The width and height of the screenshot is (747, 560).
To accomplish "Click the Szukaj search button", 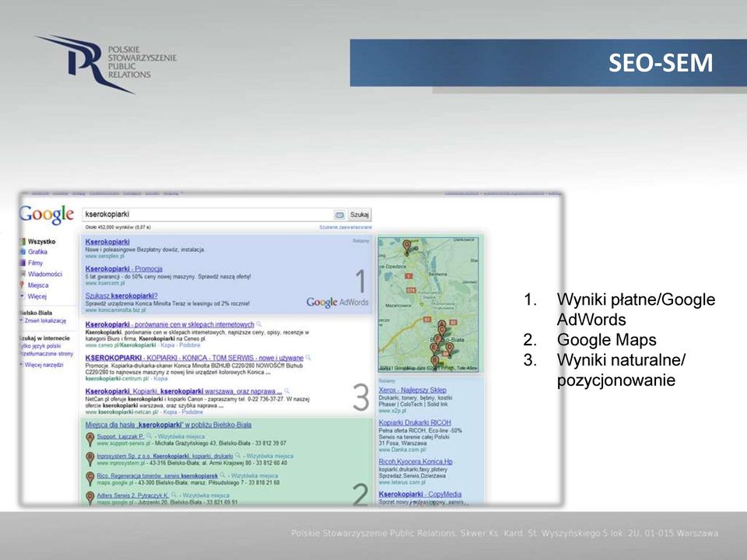I will tap(359, 215).
